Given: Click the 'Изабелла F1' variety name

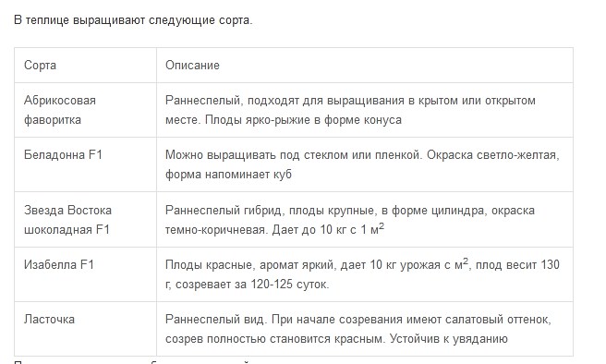Looking at the screenshot, I should tap(59, 265).
